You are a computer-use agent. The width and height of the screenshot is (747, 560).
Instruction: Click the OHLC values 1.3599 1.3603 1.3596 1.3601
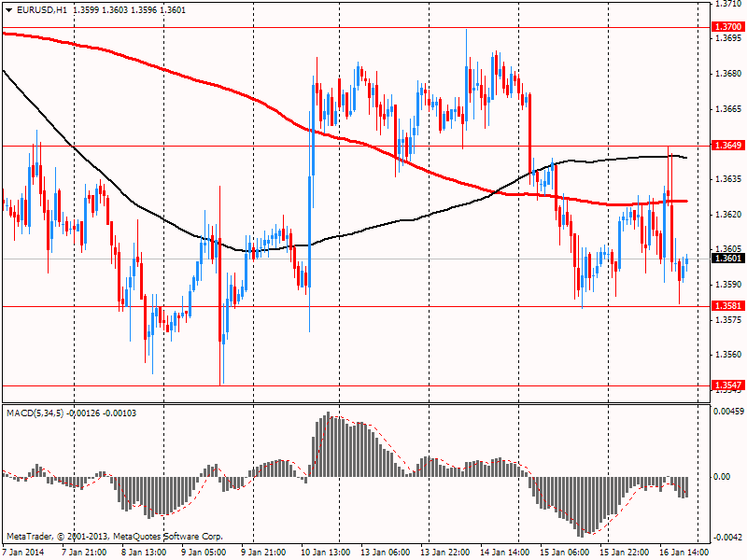(130, 10)
